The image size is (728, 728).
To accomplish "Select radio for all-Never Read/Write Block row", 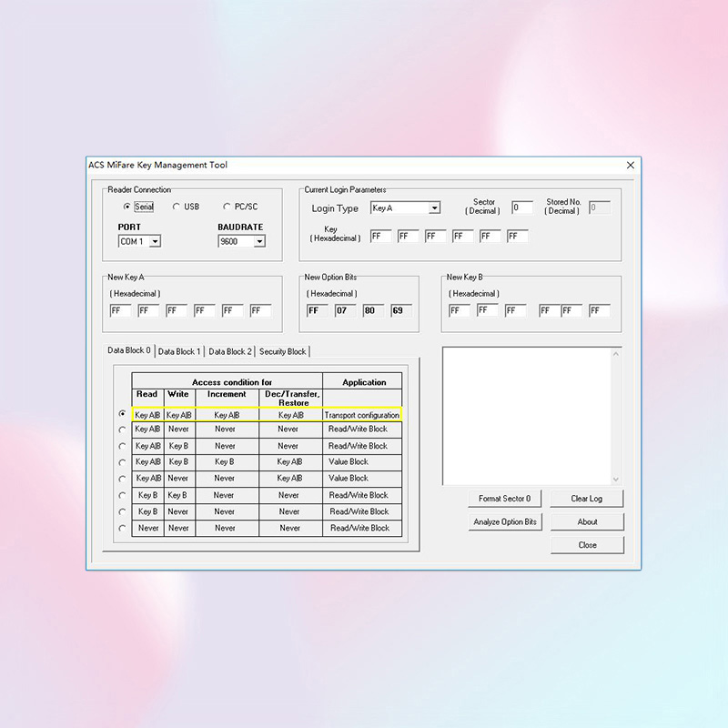I will click(x=122, y=529).
